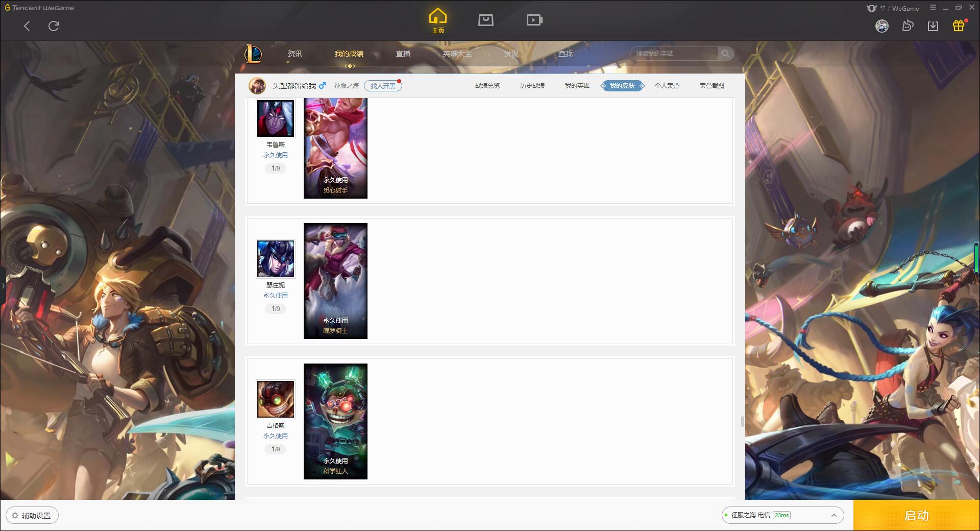This screenshot has width=980, height=531.
Task: Open the flame mascot icon
Action: click(908, 26)
